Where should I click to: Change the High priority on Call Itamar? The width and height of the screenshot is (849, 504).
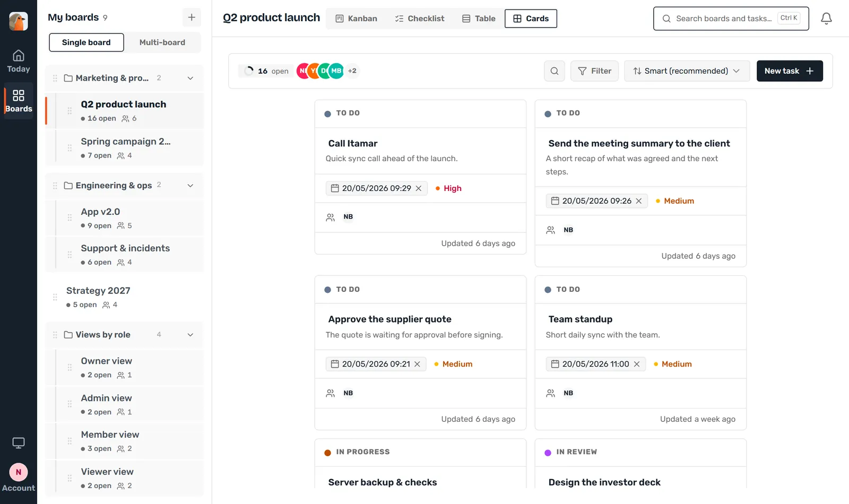tap(448, 188)
